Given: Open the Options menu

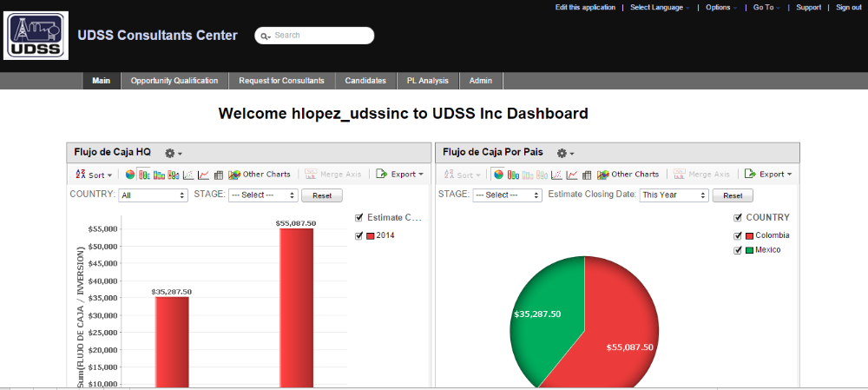Looking at the screenshot, I should [721, 8].
